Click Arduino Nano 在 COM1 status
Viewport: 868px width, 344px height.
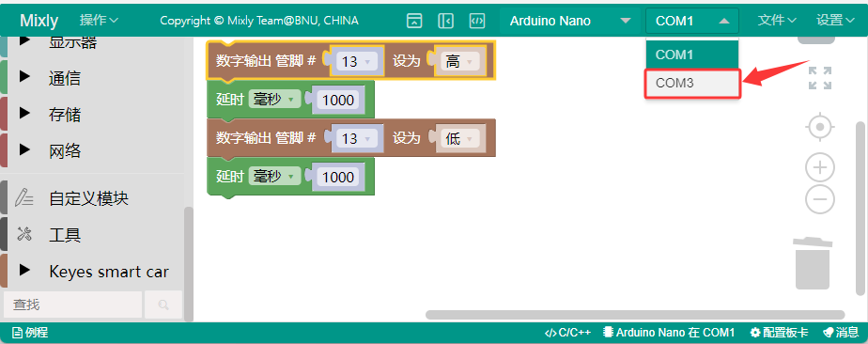[669, 333]
